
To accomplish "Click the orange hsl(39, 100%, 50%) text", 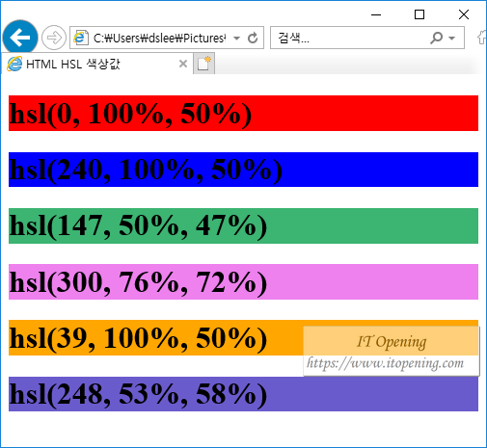I will 138,338.
